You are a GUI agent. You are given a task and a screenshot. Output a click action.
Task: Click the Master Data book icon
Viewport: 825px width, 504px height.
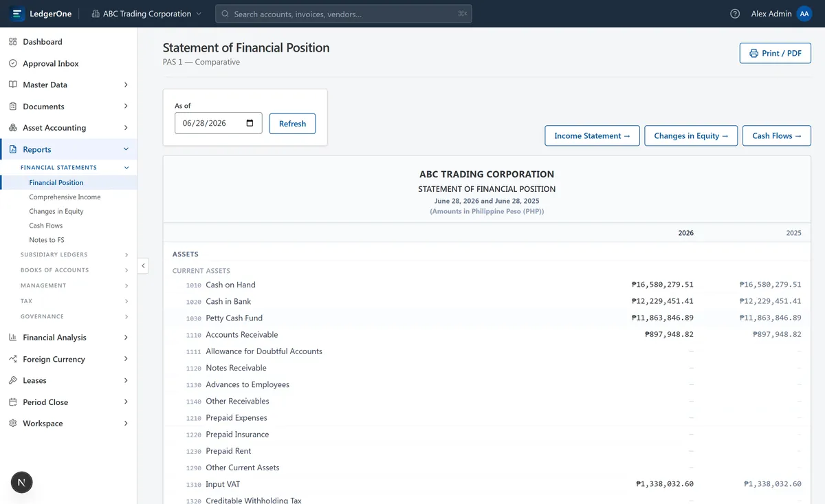[13, 85]
